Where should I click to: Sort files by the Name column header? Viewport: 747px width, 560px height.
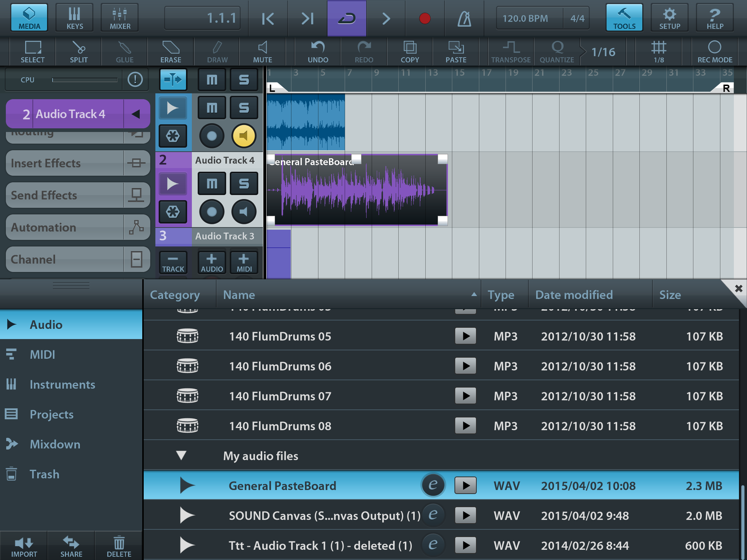coord(349,295)
